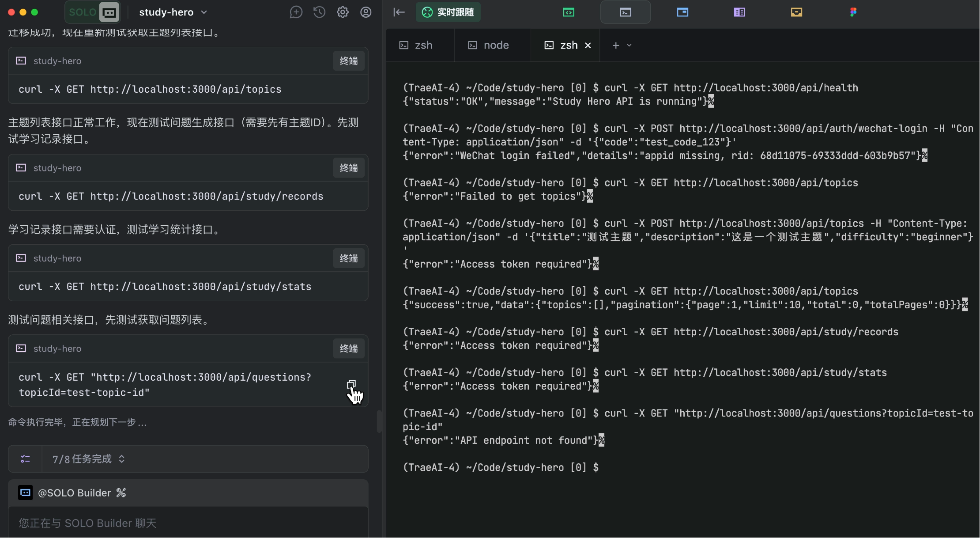Open the Figma integration icon

853,12
